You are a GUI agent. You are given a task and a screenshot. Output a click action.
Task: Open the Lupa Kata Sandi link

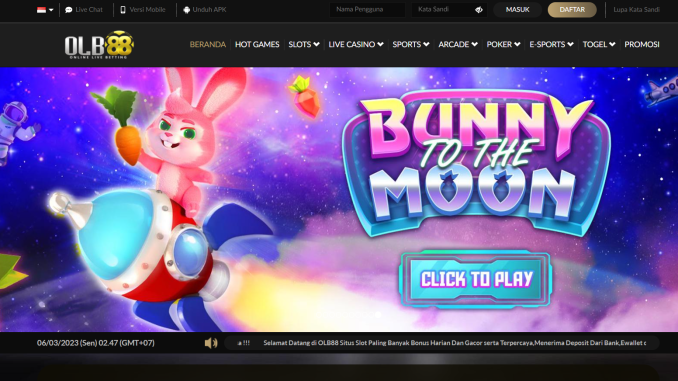pos(636,10)
